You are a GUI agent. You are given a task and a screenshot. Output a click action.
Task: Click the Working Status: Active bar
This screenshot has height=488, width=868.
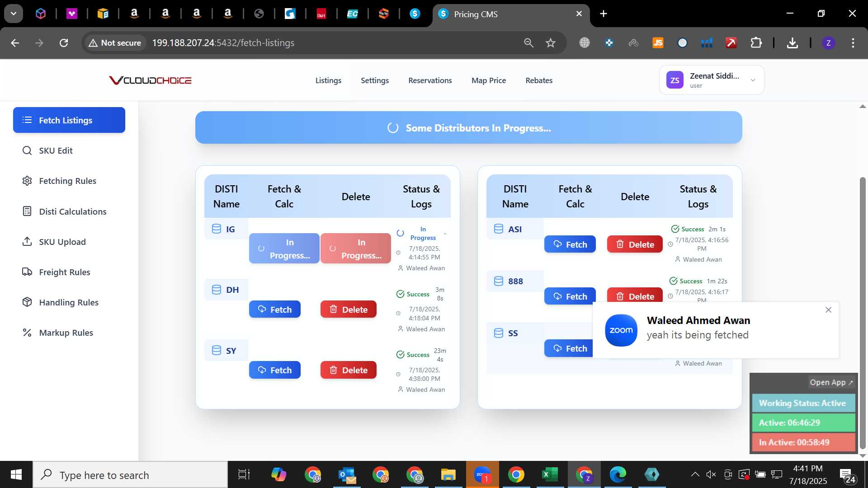803,403
